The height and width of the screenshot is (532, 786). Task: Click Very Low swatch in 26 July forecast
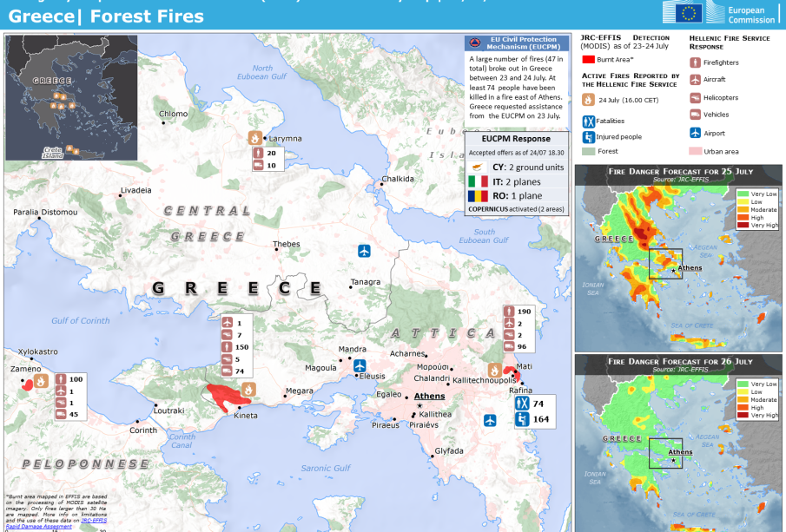coord(743,384)
